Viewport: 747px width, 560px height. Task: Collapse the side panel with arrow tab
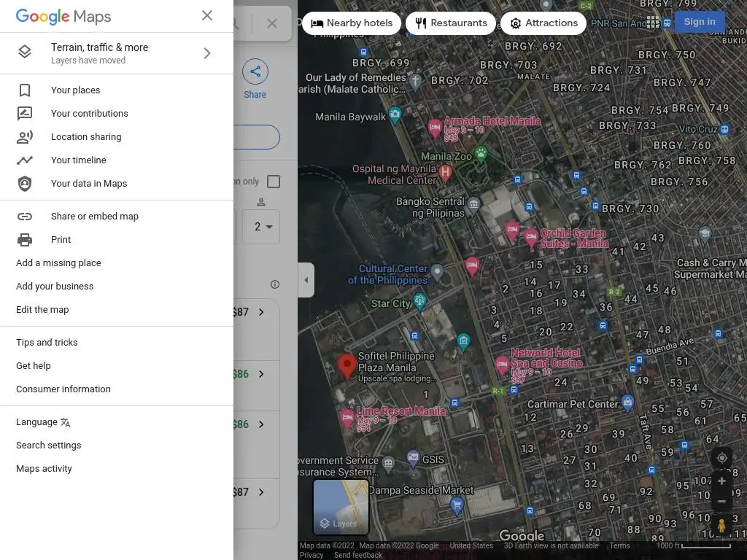click(306, 280)
